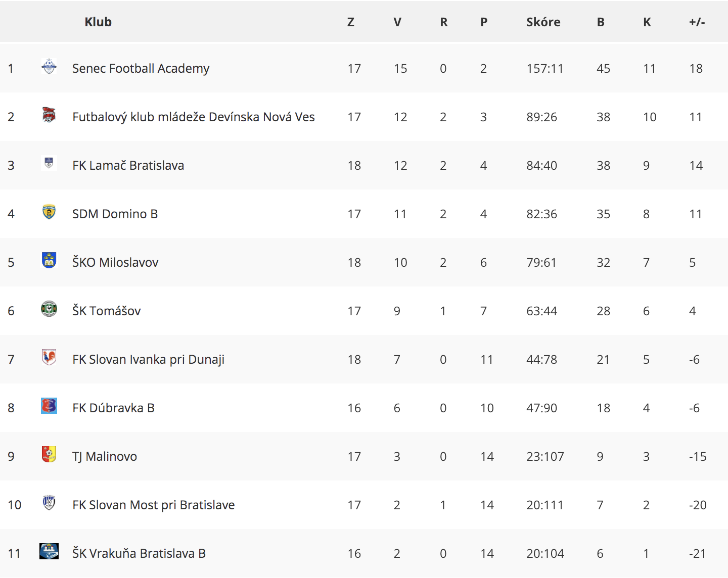
Task: Click the B points column header
Action: [x=601, y=22]
